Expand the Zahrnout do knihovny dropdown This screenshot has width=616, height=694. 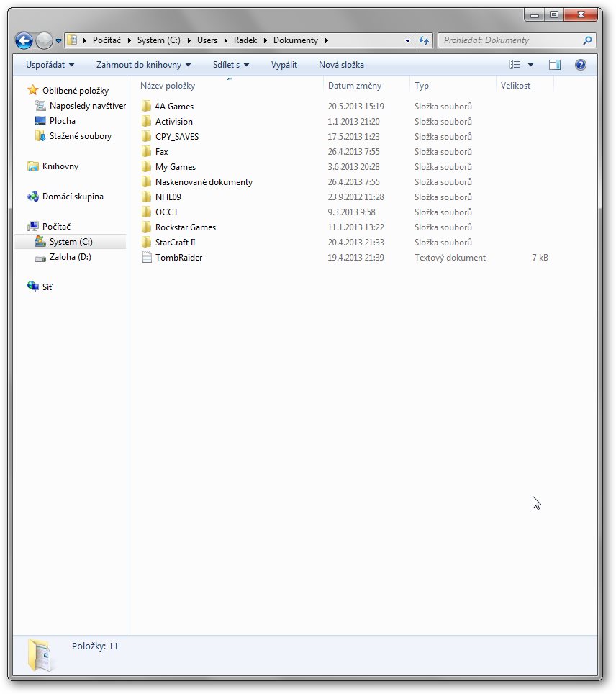point(144,65)
